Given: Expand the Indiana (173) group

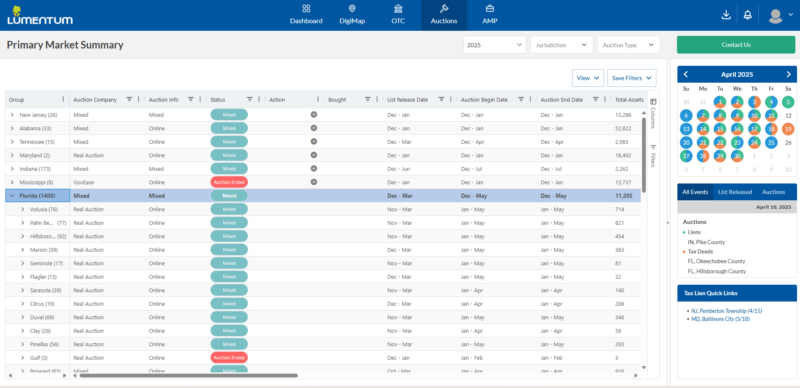Looking at the screenshot, I should [x=12, y=168].
